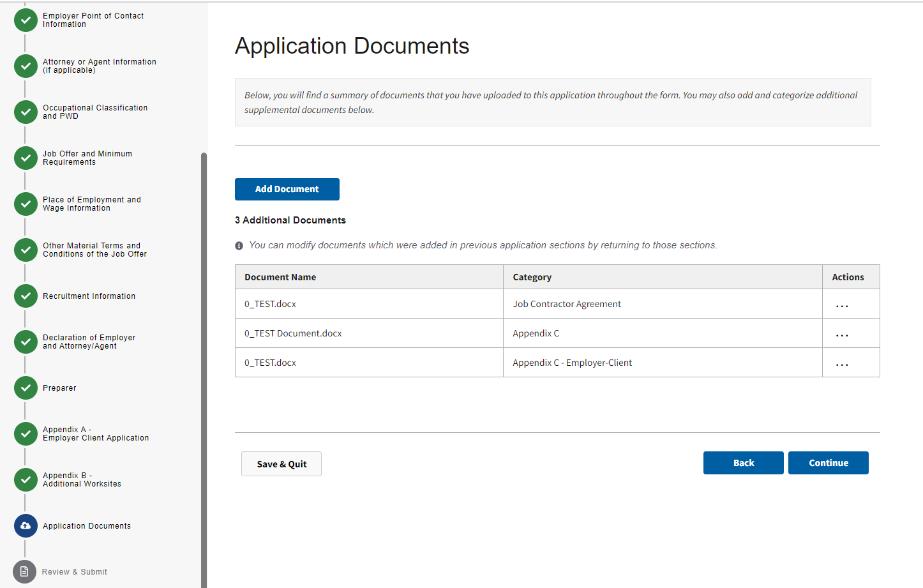This screenshot has height=588, width=923.
Task: Click the Recruitment Information checkmark icon
Action: (x=26, y=296)
